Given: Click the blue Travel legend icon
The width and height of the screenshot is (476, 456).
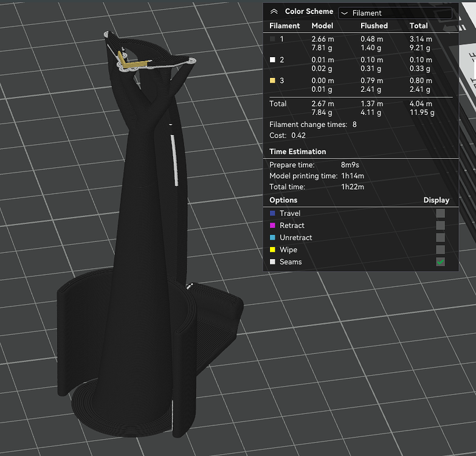Looking at the screenshot, I should [272, 213].
